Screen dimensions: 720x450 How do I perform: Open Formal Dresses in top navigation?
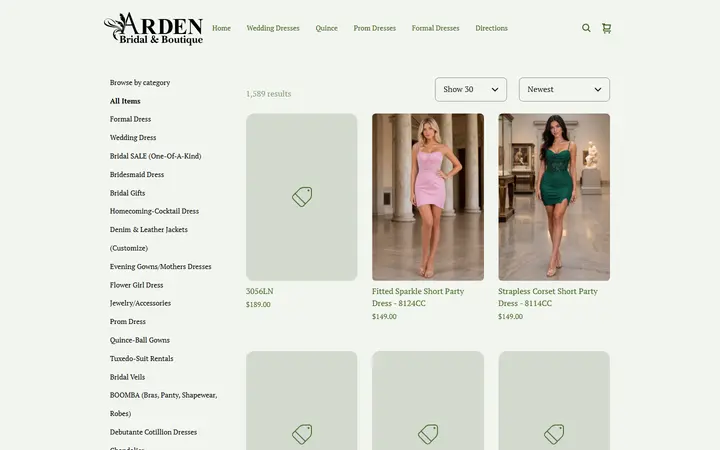tap(435, 28)
